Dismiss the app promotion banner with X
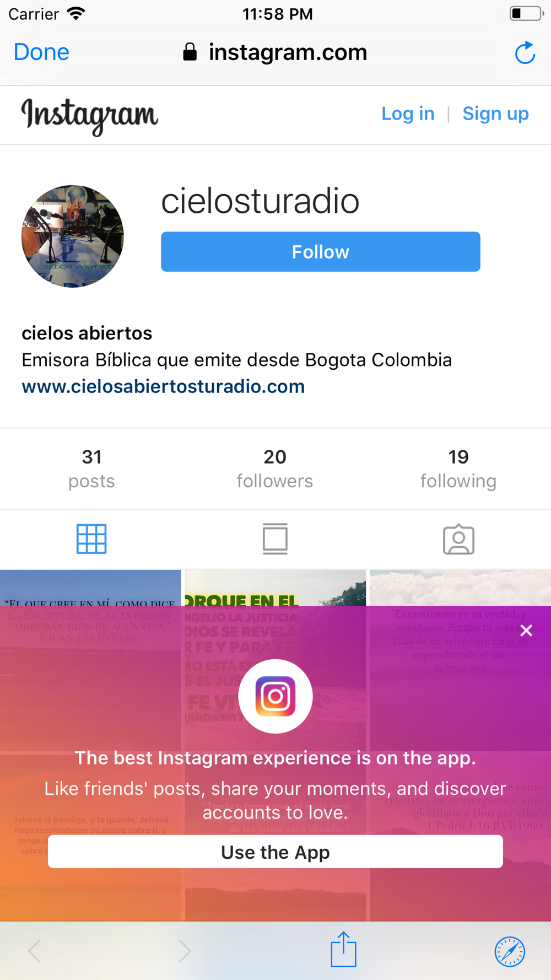Viewport: 551px width, 980px height. tap(526, 631)
